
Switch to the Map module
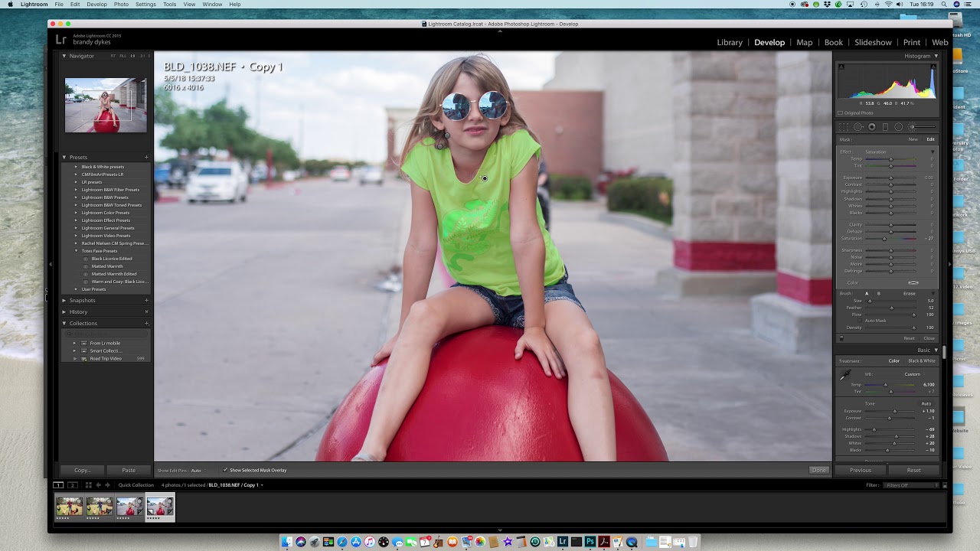click(x=804, y=43)
